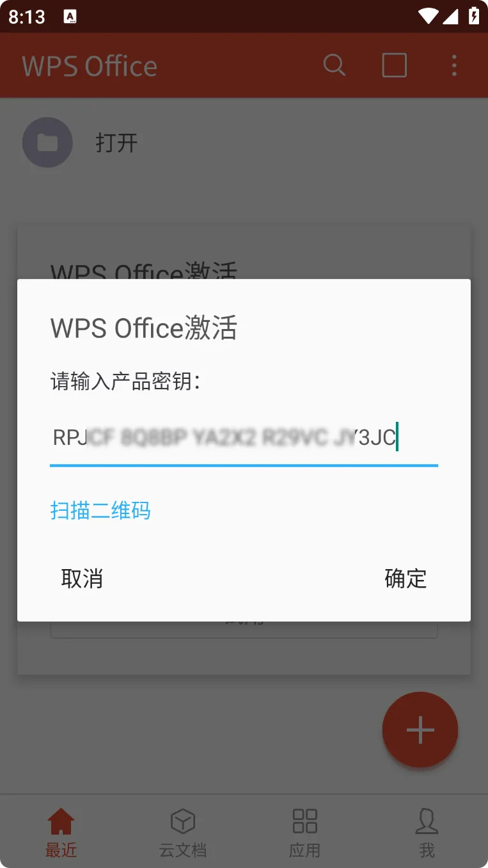
Task: Tap the battery status icon
Action: coord(473,16)
